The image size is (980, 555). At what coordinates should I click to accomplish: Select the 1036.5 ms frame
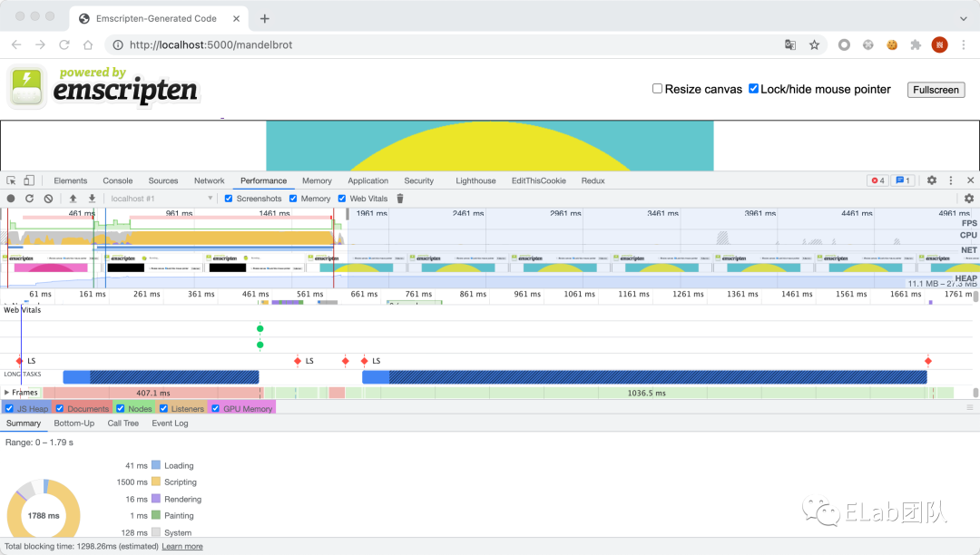click(646, 393)
